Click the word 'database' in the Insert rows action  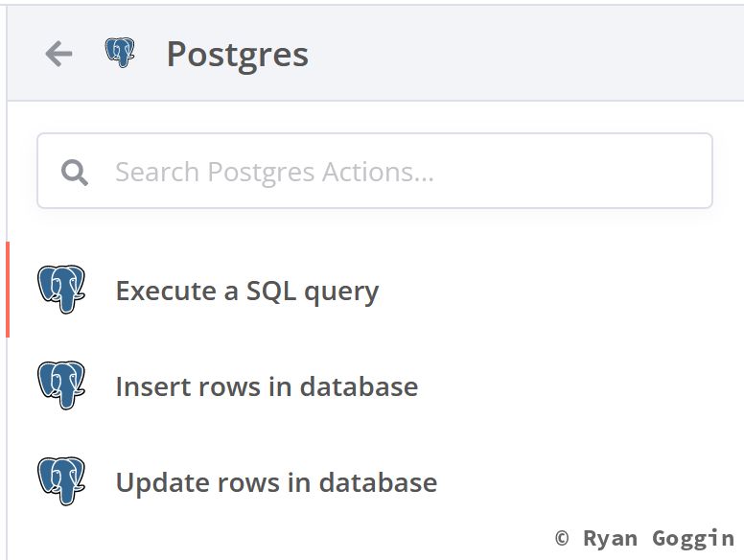359,386
